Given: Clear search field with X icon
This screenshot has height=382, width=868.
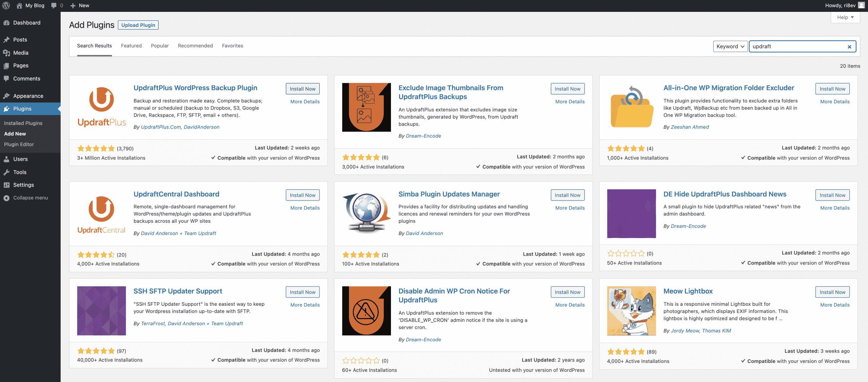Looking at the screenshot, I should pos(849,47).
